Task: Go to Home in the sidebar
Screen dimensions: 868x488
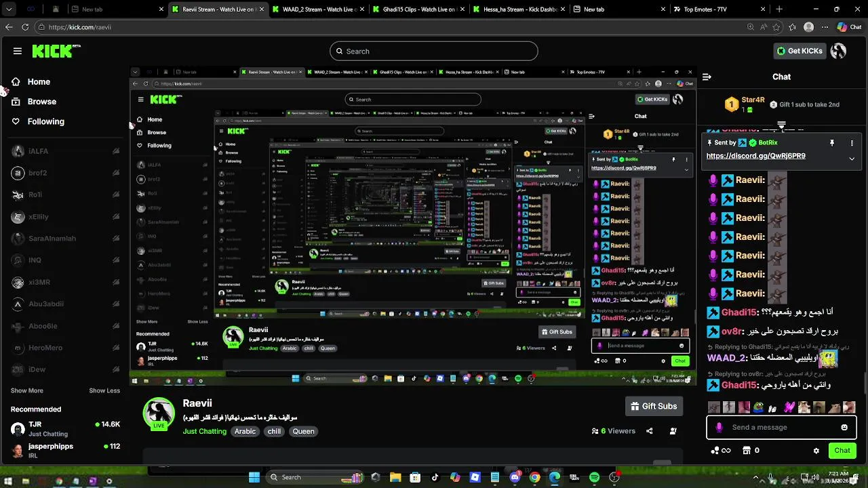Action: click(31, 81)
